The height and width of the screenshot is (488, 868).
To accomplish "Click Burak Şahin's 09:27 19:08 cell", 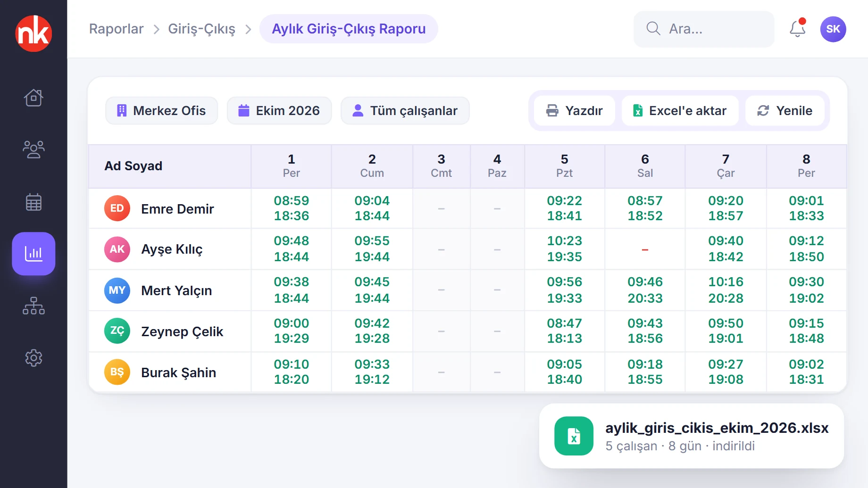I will pyautogui.click(x=726, y=372).
